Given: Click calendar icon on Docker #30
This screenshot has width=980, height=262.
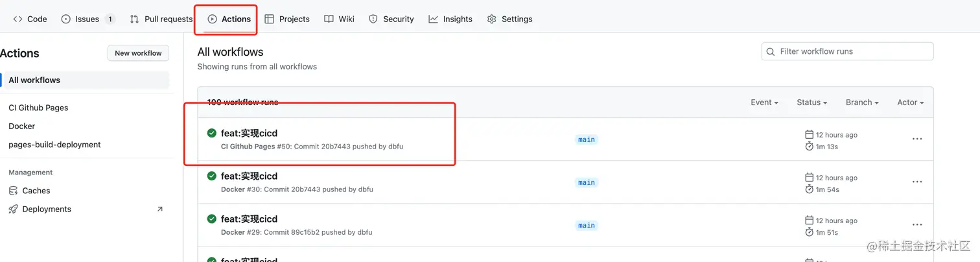Looking at the screenshot, I should pyautogui.click(x=809, y=177).
